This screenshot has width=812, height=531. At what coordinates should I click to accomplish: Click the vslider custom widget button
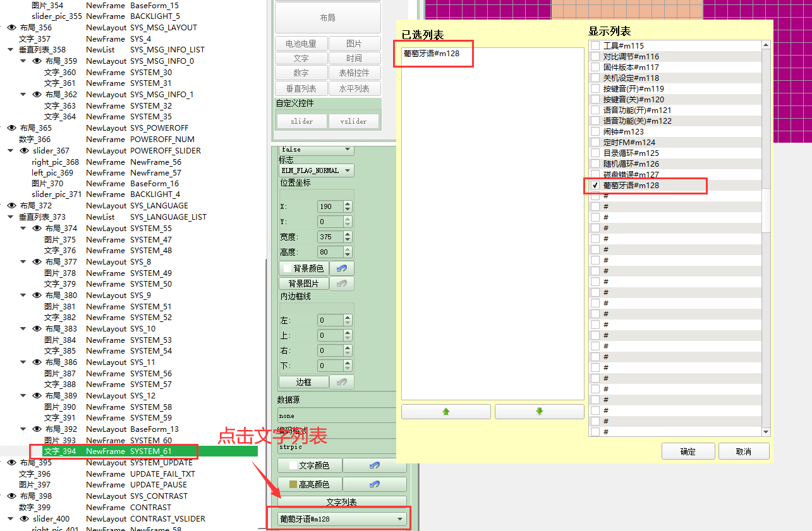tap(354, 121)
